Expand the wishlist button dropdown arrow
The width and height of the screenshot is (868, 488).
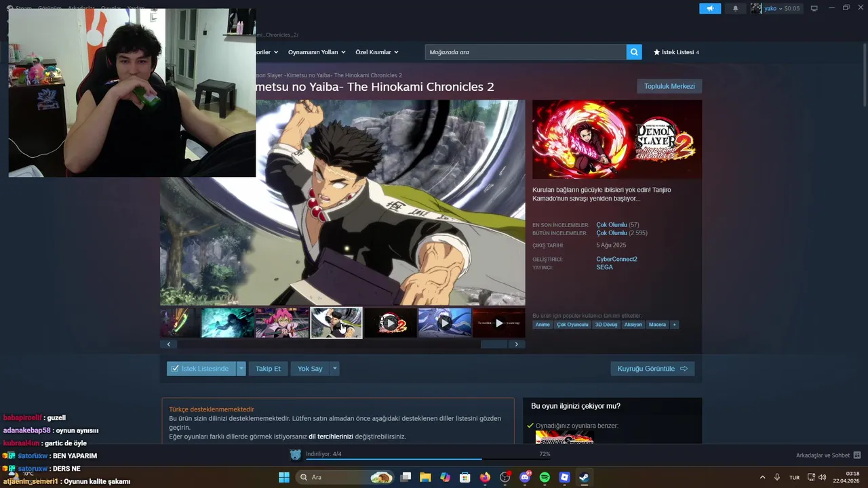point(241,369)
